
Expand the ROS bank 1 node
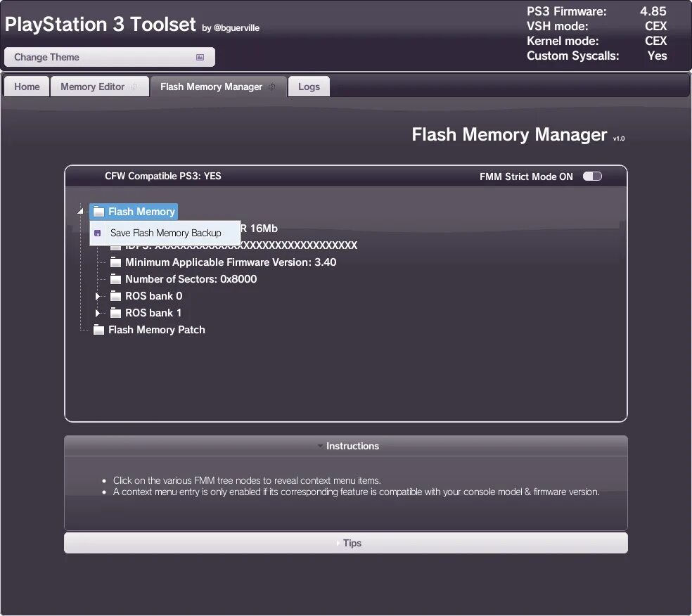pyautogui.click(x=98, y=313)
